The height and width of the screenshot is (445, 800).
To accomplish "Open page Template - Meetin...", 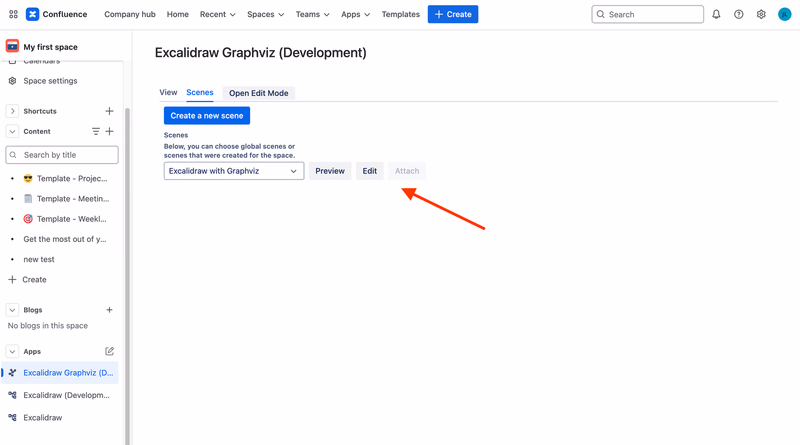I will (x=73, y=199).
